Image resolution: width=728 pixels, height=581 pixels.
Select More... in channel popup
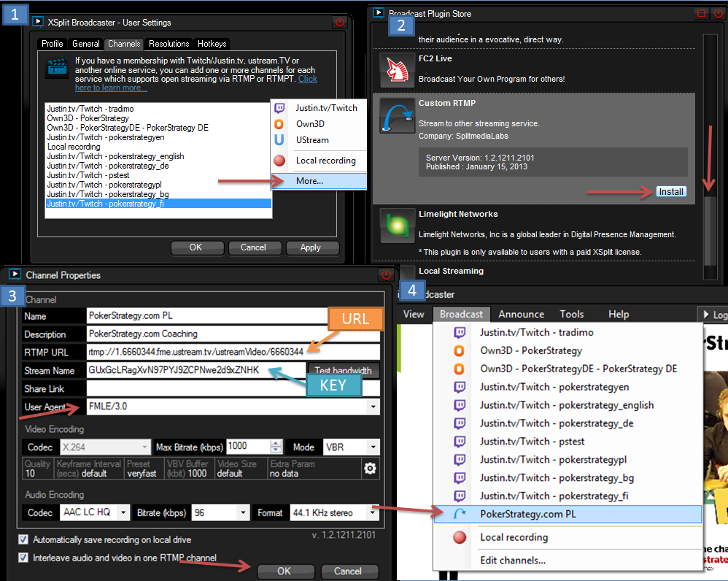pos(319,181)
